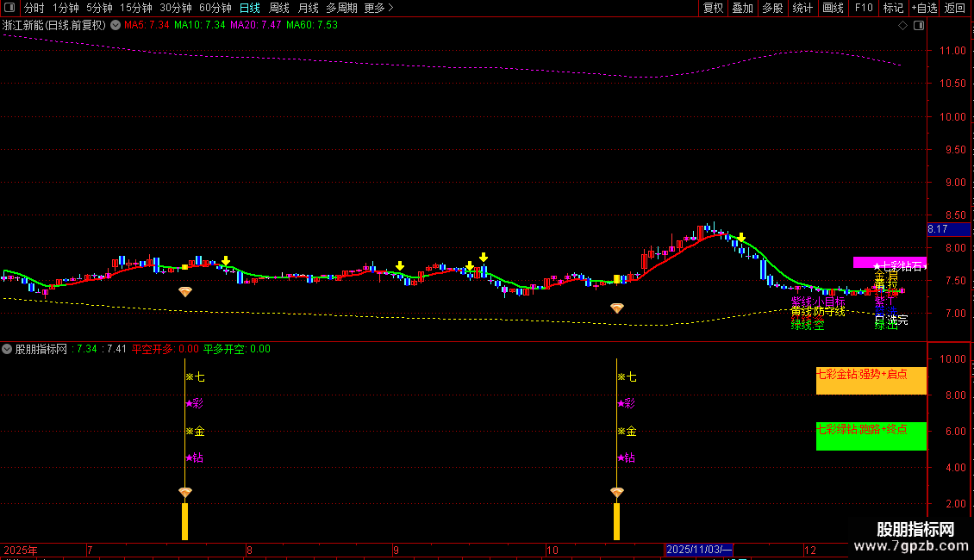This screenshot has height=560, width=974.
Task: Click the July yellow square marker on MA line
Action: 184,267
